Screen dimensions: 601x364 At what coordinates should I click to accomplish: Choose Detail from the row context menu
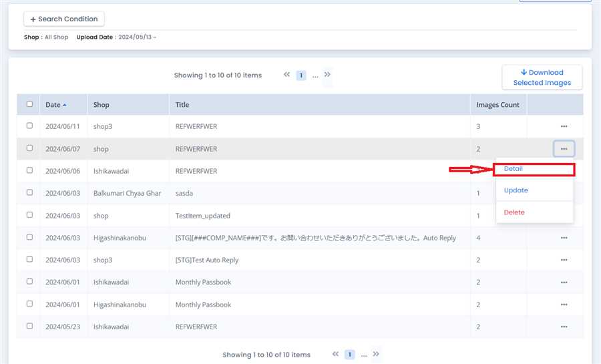pos(513,169)
